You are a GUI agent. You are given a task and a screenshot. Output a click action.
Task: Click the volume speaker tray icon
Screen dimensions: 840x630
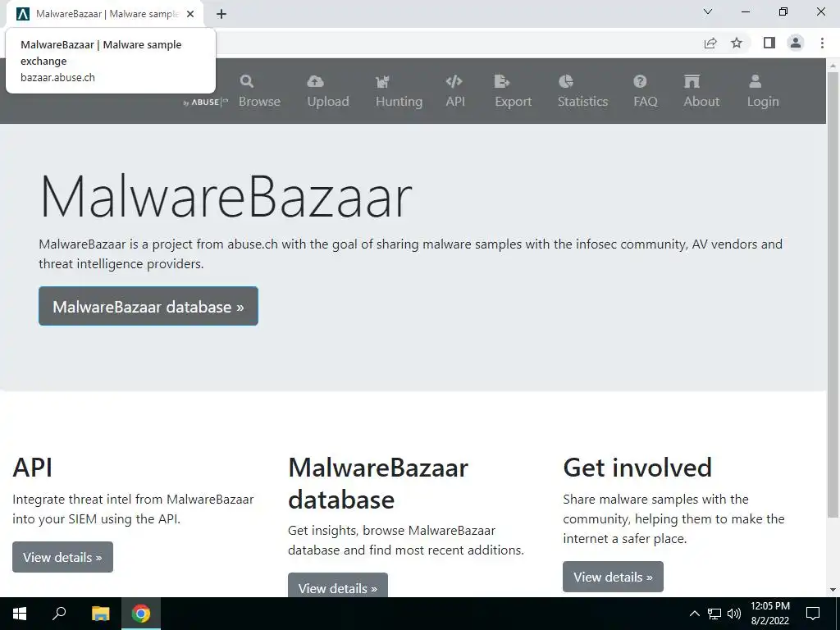point(734,614)
